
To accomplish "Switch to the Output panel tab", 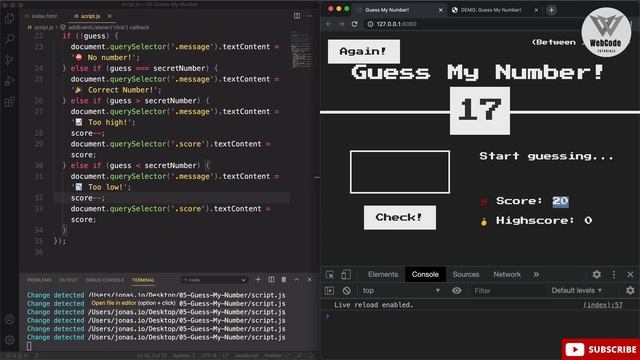I will [69, 280].
